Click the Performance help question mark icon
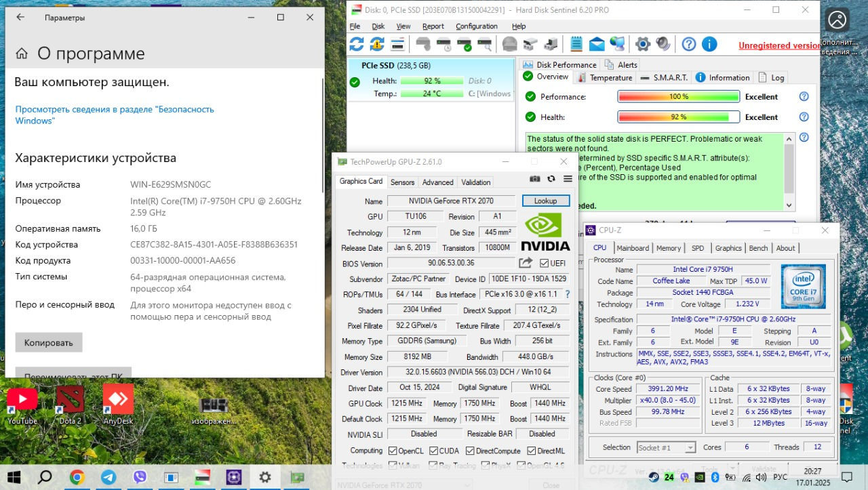The image size is (868, 490). [x=804, y=97]
